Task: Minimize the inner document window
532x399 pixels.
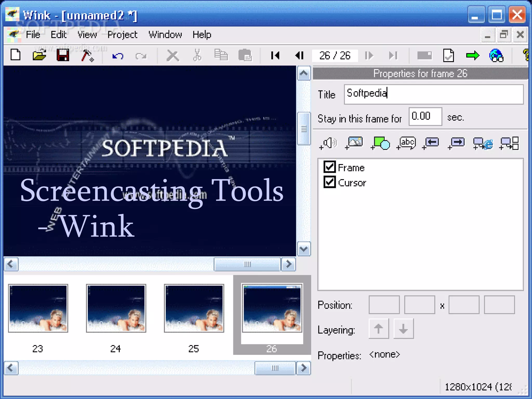Action: (x=488, y=35)
